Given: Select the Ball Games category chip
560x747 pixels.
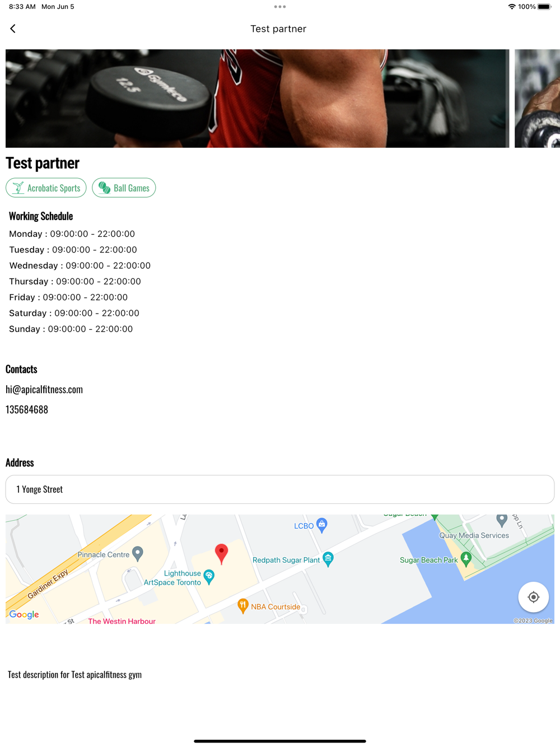Looking at the screenshot, I should [124, 188].
